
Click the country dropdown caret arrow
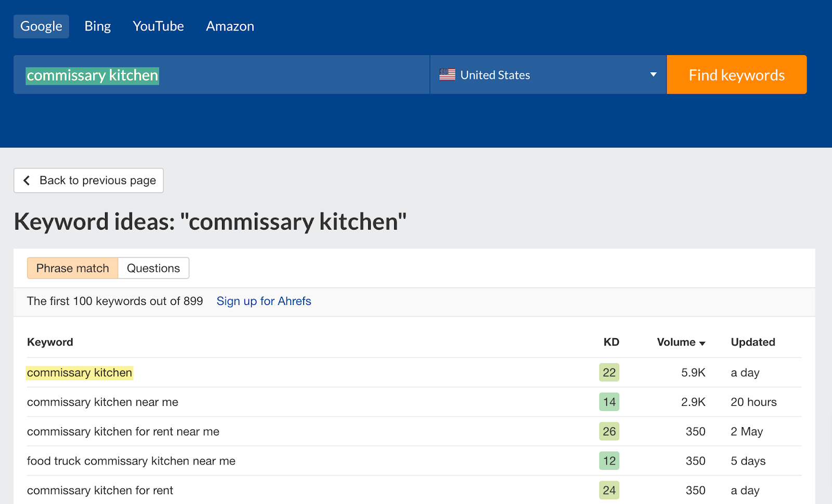(x=653, y=74)
